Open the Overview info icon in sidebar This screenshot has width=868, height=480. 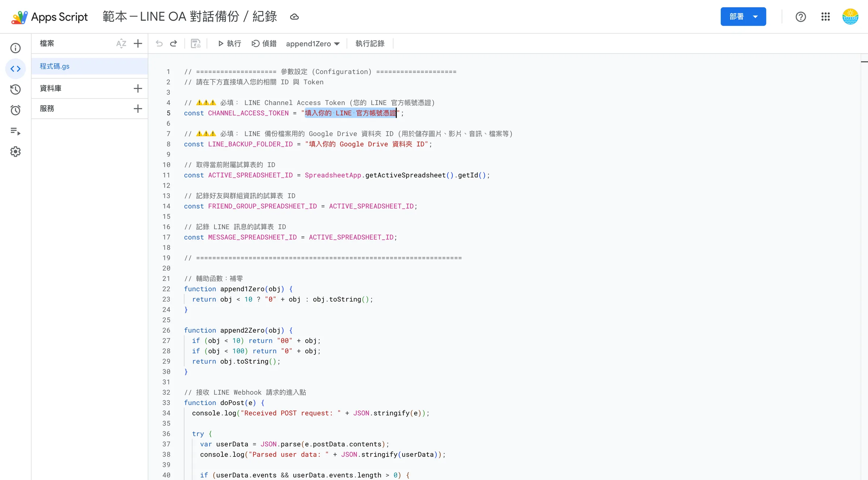tap(15, 48)
